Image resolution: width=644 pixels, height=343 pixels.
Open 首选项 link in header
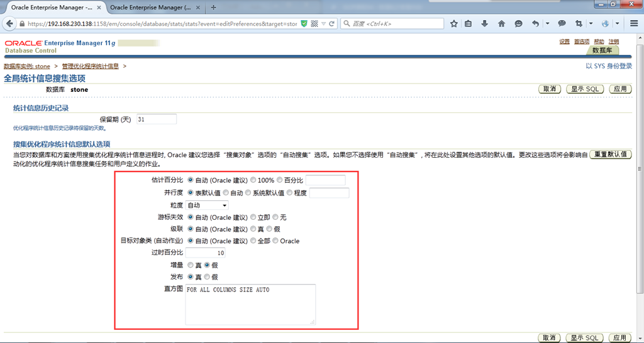pos(582,41)
